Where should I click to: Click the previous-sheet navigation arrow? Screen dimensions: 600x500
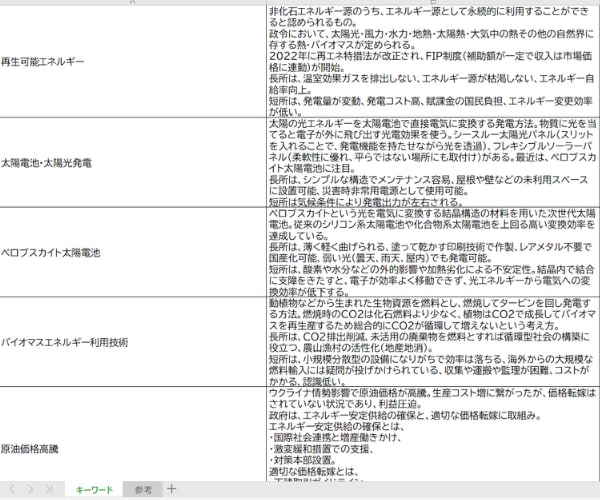(12, 489)
